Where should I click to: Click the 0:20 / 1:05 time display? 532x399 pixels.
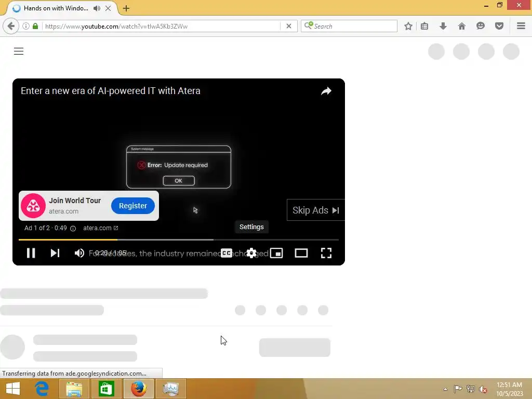pos(111,253)
